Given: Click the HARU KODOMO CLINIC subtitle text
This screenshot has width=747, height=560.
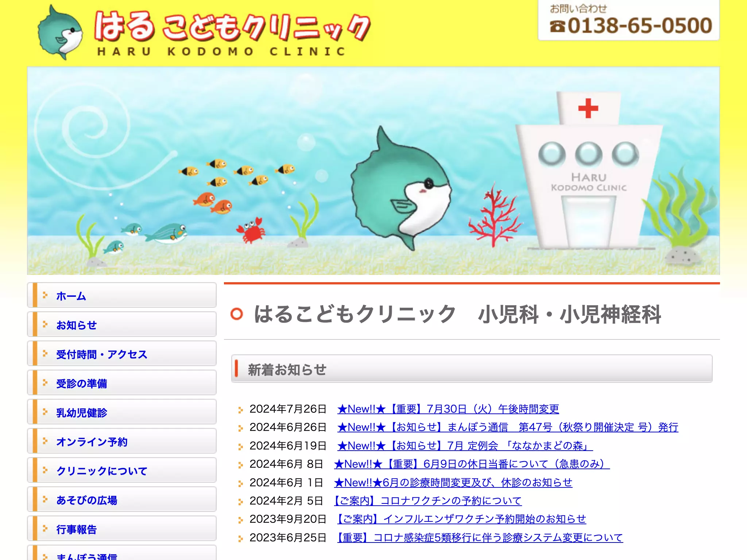Looking at the screenshot, I should coord(221,51).
